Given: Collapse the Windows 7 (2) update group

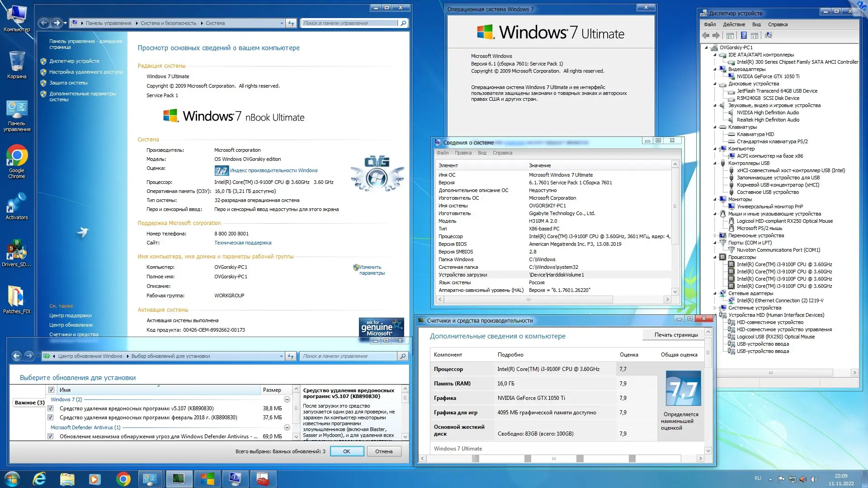Looking at the screenshot, I should pos(287,399).
